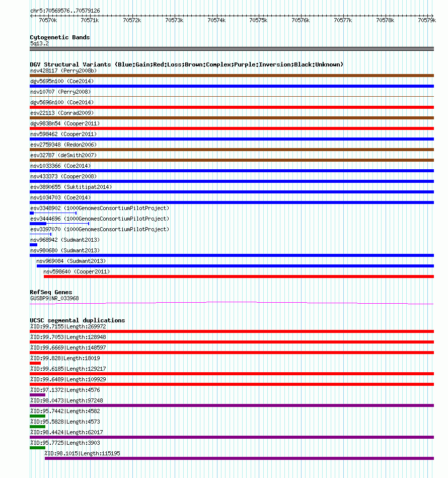Screen dimensions: 448x478
Task: Click the red loss bar under dgv5696n100
Action: [x=232, y=107]
